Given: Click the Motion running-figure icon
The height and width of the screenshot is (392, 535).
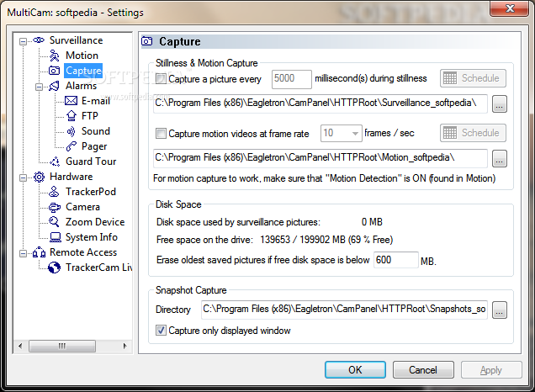Looking at the screenshot, I should point(54,56).
